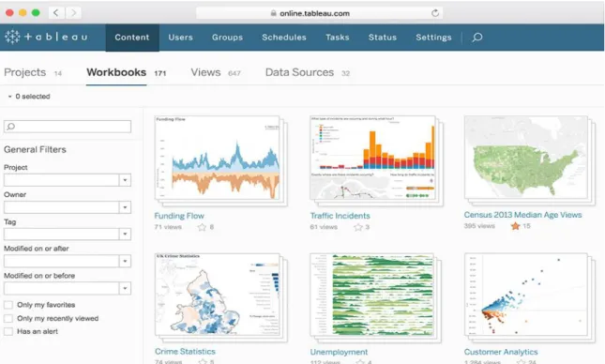Click the Unemployment green chart thumbnail
Screen dimensions: 605x364
tap(372, 295)
